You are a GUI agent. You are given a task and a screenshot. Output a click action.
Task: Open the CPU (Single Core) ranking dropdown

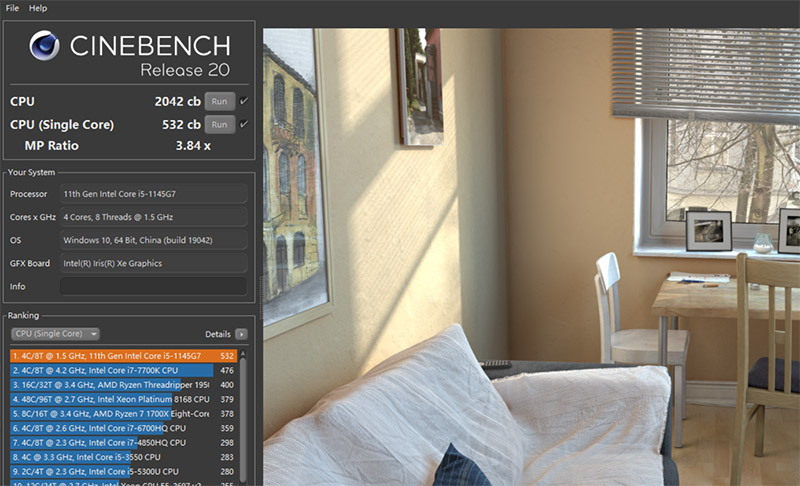coord(55,334)
